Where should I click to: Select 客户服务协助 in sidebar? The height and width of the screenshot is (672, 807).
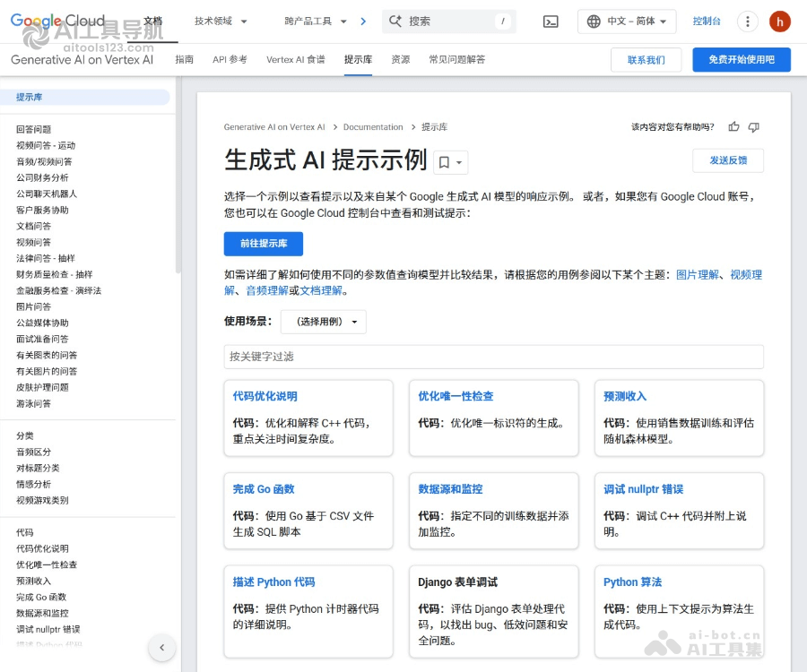pos(42,211)
